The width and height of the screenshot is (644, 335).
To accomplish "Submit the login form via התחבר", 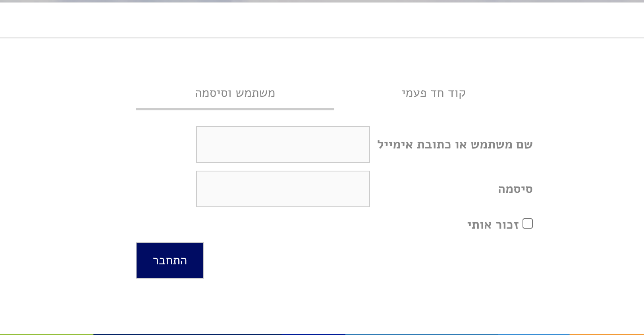I will click(170, 260).
